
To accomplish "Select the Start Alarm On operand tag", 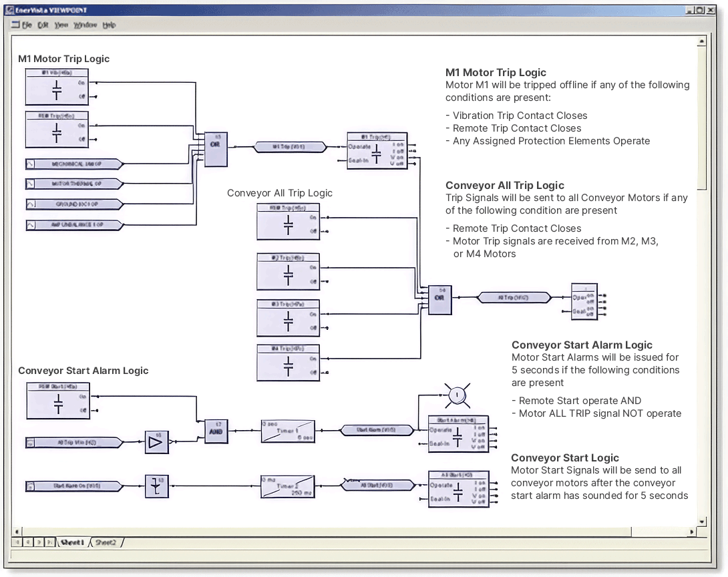I will pos(74,486).
